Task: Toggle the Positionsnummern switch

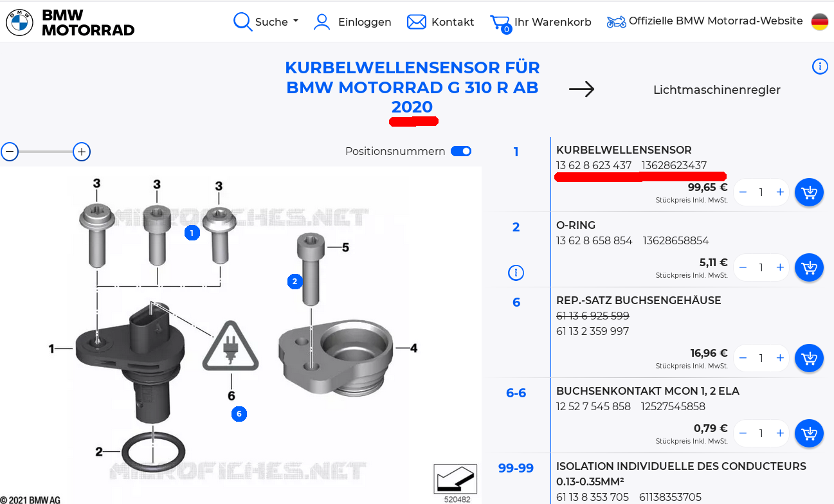Action: (x=461, y=151)
